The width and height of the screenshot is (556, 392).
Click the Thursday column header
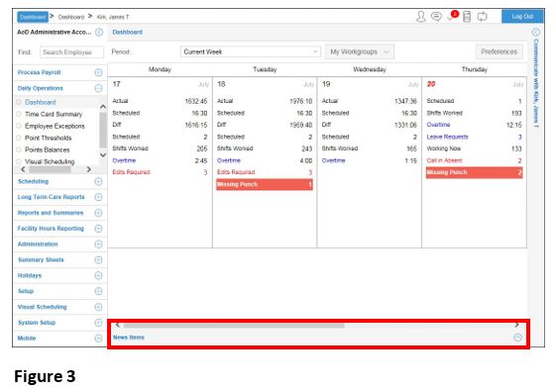pos(475,69)
